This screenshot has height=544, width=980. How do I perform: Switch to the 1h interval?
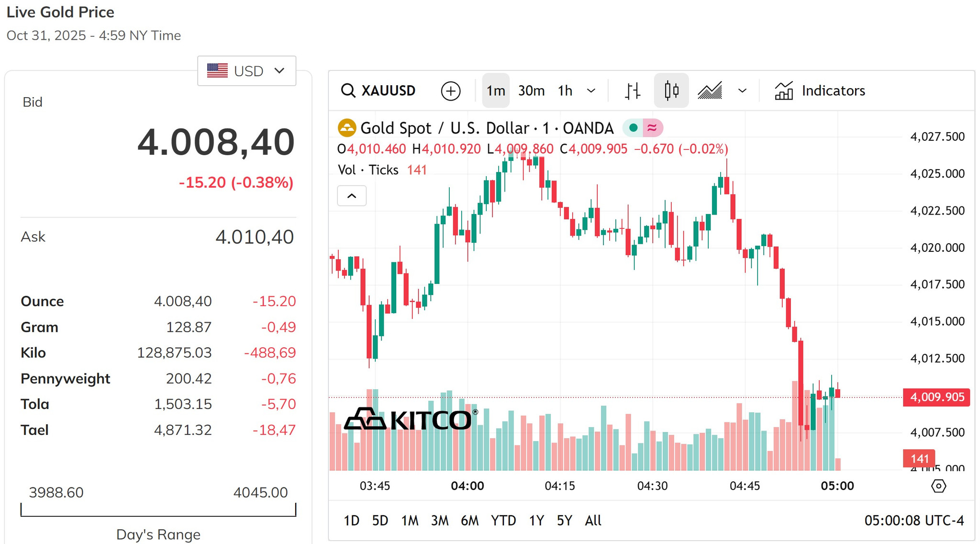point(565,91)
